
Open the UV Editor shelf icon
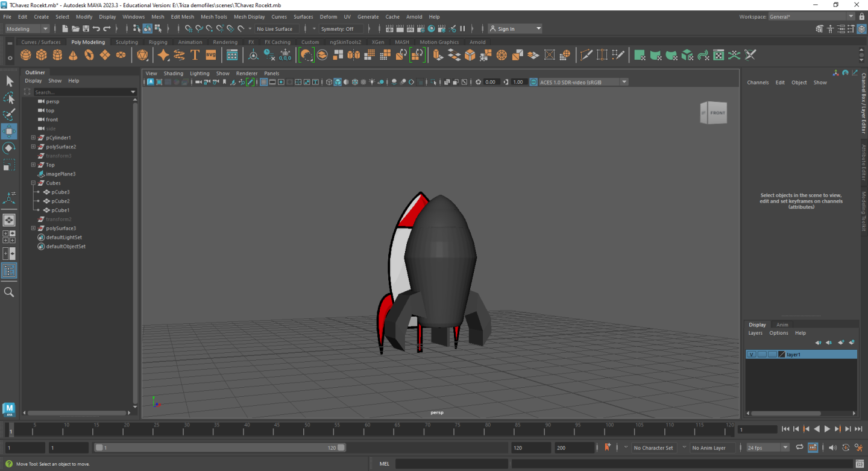click(719, 55)
